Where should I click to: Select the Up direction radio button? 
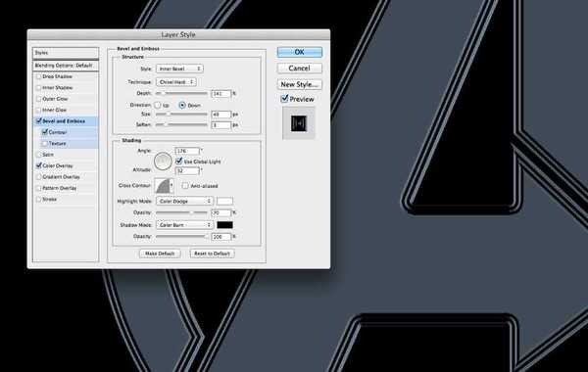coord(158,106)
